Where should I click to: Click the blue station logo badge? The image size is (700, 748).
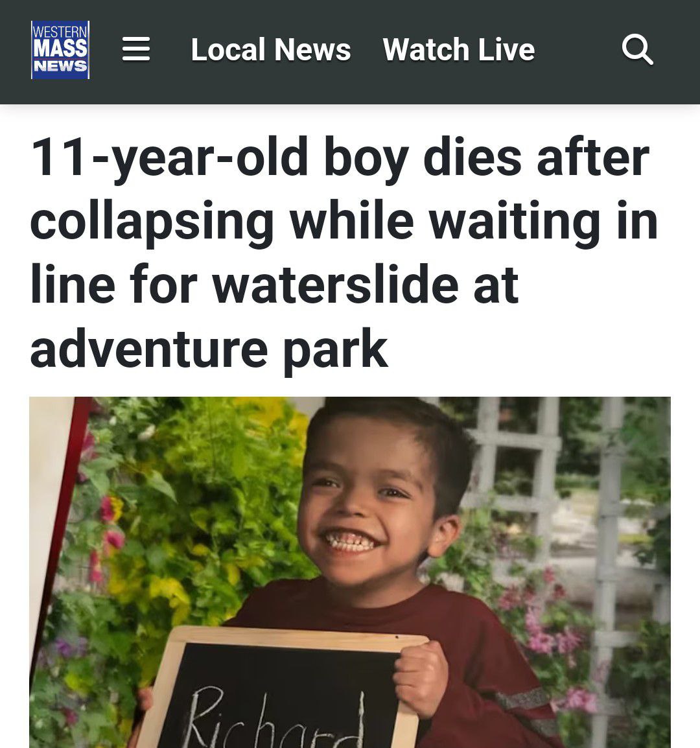[x=60, y=50]
